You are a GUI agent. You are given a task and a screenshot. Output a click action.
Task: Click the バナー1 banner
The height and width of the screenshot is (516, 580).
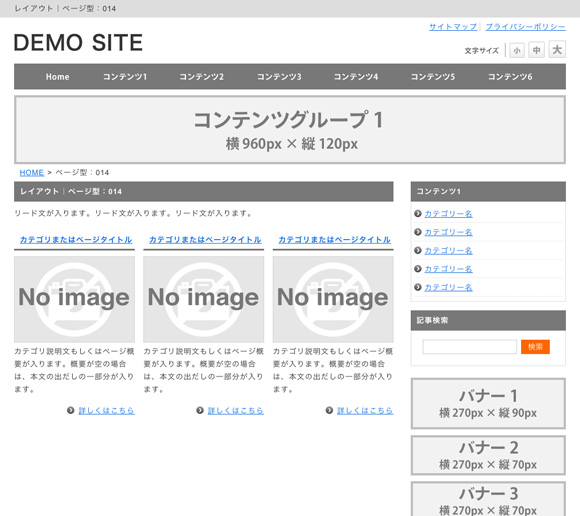[488, 404]
